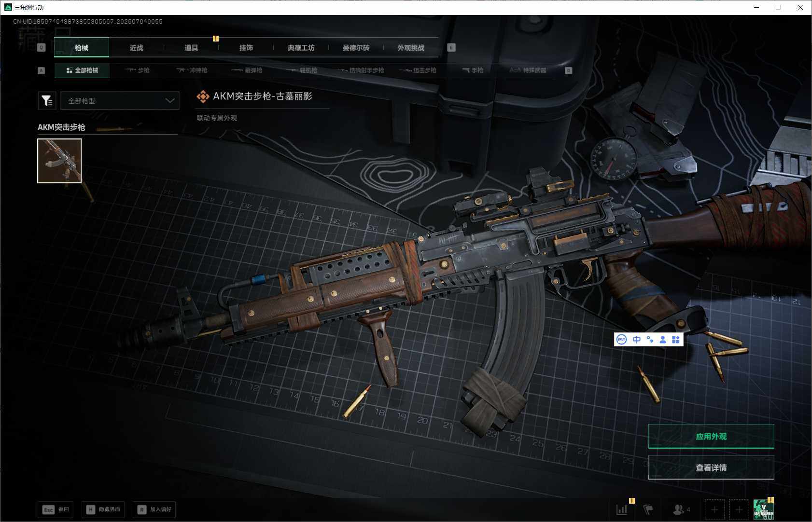This screenshot has width=812, height=522.
Task: Click the skin title AKM突击步枪-古墓丽影
Action: click(x=263, y=96)
